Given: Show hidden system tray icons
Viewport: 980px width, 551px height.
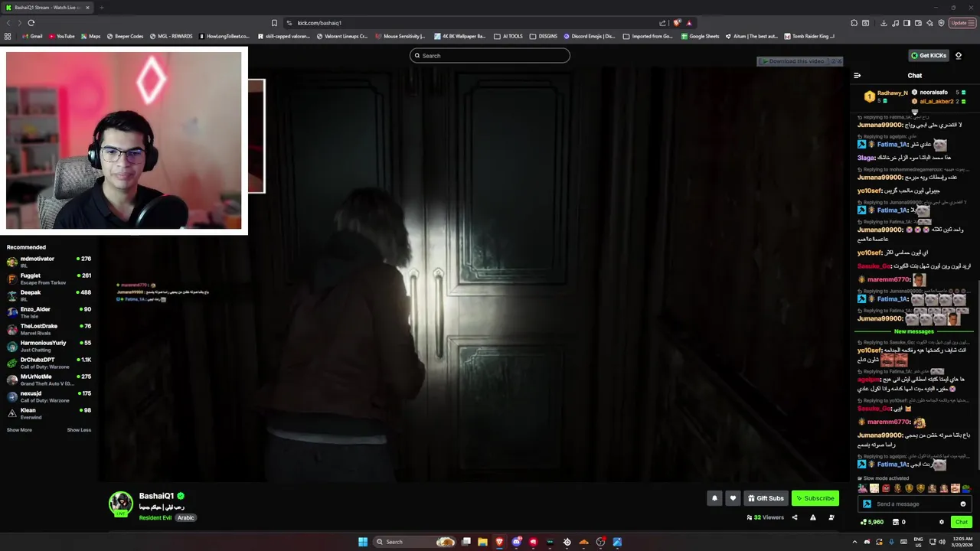Looking at the screenshot, I should pyautogui.click(x=856, y=542).
